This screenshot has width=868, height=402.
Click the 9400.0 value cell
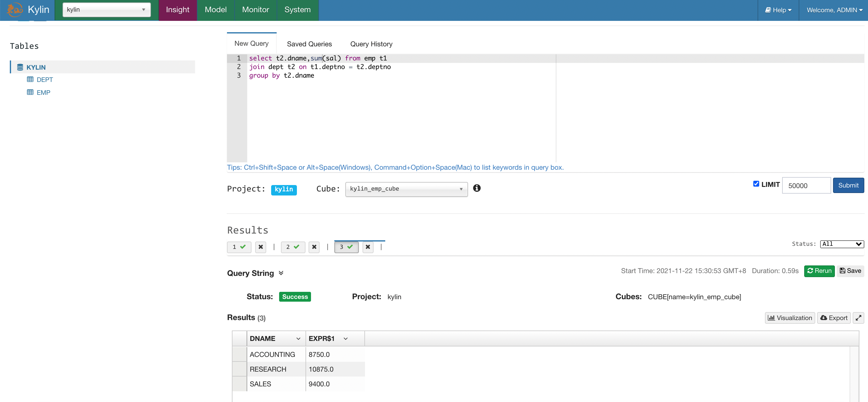click(x=335, y=384)
